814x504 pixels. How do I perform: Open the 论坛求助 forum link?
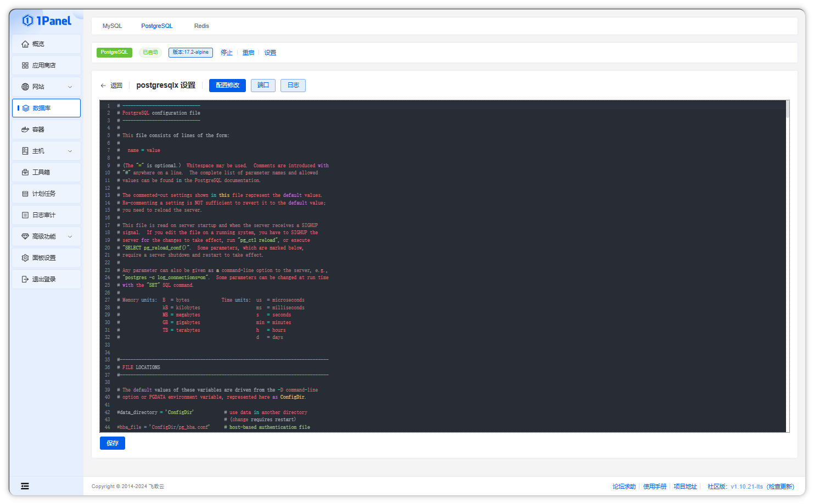click(624, 486)
